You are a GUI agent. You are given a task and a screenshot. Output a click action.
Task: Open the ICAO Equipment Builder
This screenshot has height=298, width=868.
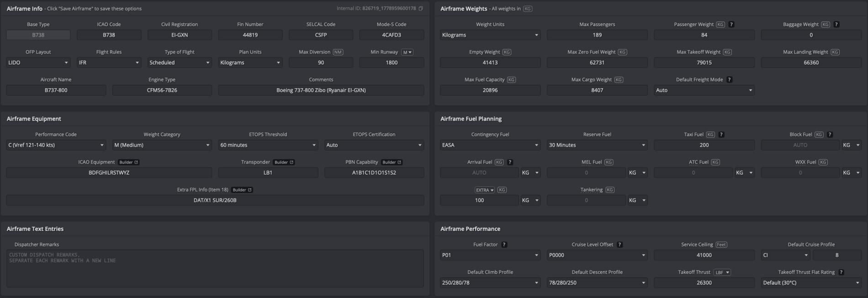pyautogui.click(x=128, y=162)
